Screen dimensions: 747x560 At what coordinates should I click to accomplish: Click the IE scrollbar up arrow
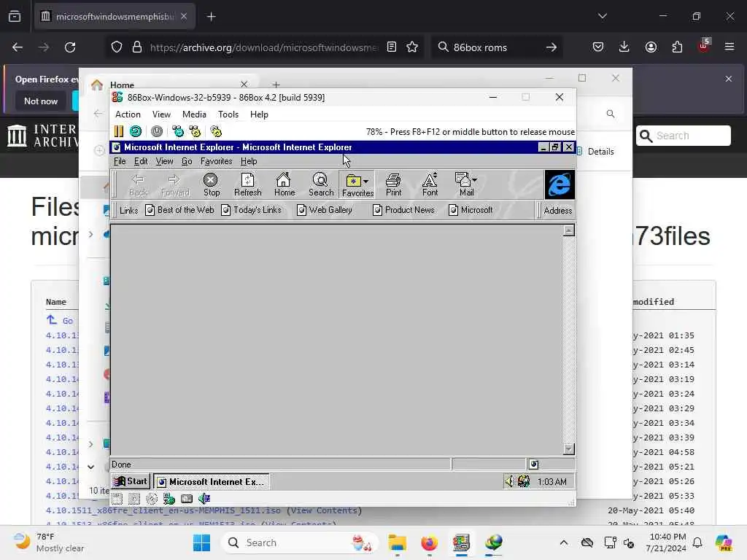568,230
